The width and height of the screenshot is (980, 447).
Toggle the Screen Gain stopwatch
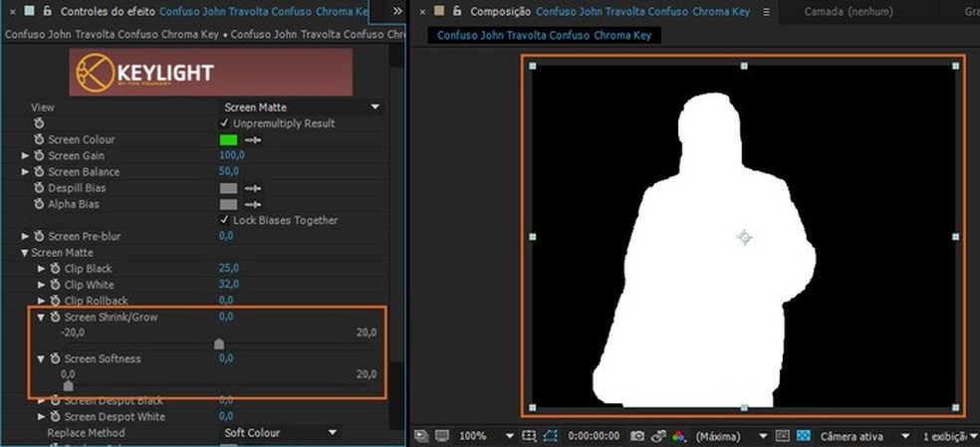click(x=39, y=156)
